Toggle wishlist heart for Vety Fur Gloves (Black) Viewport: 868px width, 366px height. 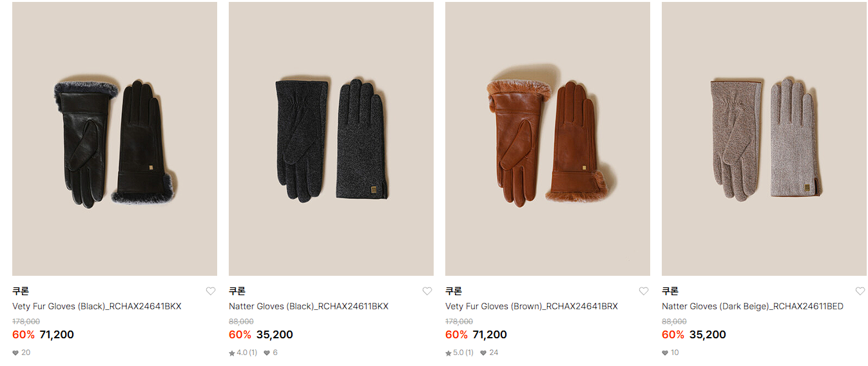point(211,291)
